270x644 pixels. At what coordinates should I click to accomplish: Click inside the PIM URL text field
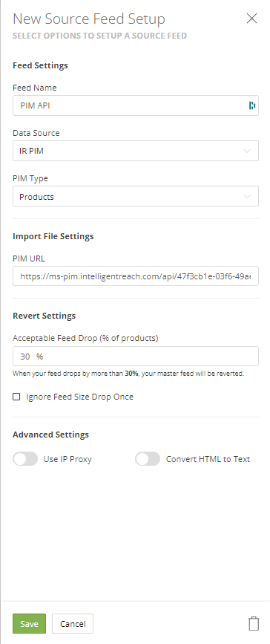coord(136,276)
